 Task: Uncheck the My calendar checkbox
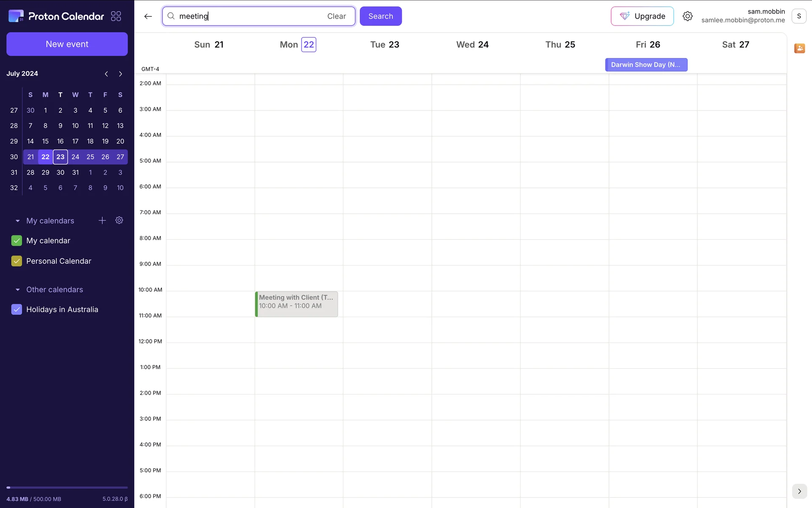16,240
